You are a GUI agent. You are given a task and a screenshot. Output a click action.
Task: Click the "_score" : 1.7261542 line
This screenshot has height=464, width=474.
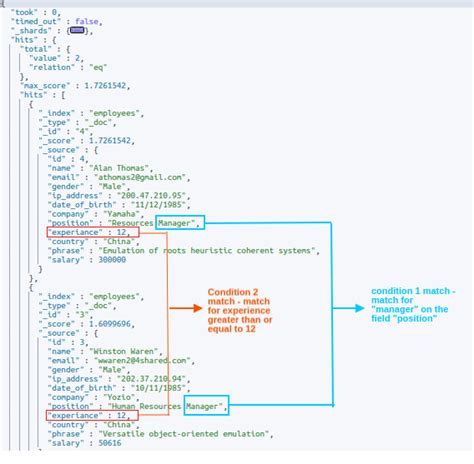(x=86, y=140)
